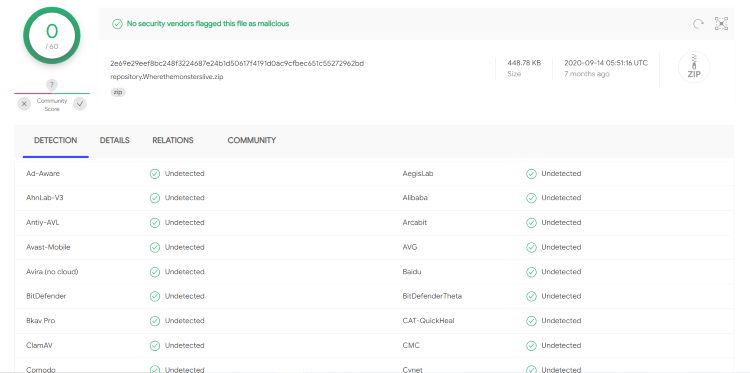The width and height of the screenshot is (750, 373).
Task: Click the AegisLab vendor name
Action: (x=418, y=174)
